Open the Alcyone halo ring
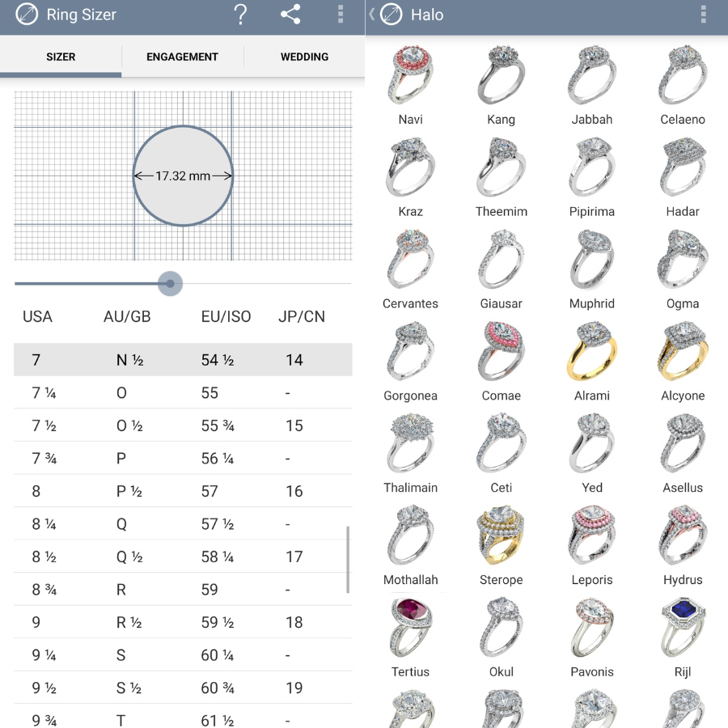This screenshot has height=728, width=728. point(683,362)
